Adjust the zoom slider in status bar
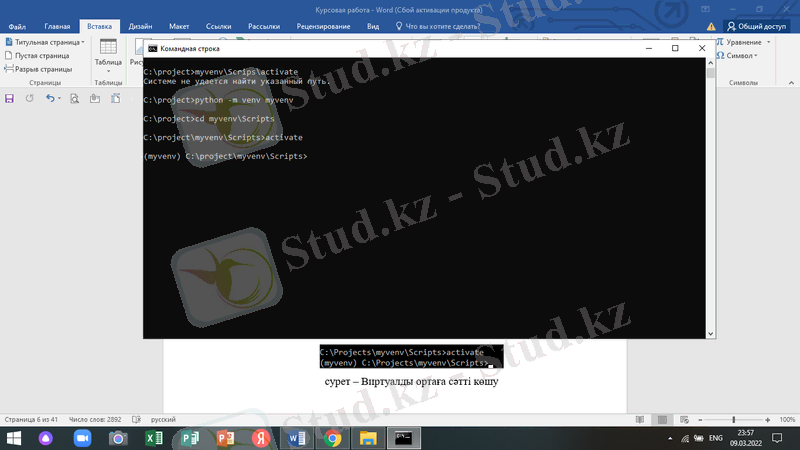This screenshot has width=800, height=450. tap(734, 419)
